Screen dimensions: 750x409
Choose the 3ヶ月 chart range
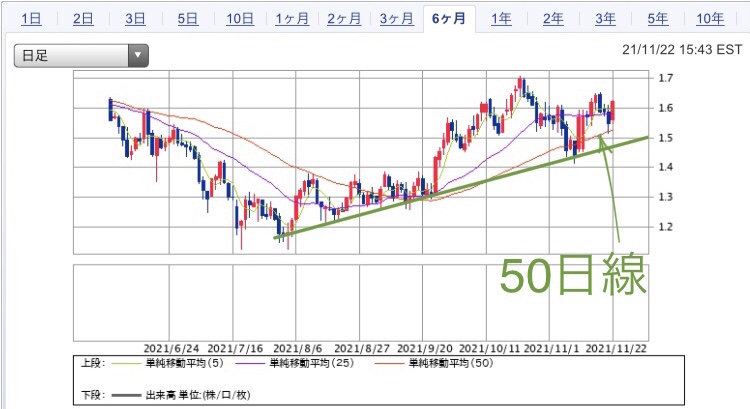pos(397,19)
